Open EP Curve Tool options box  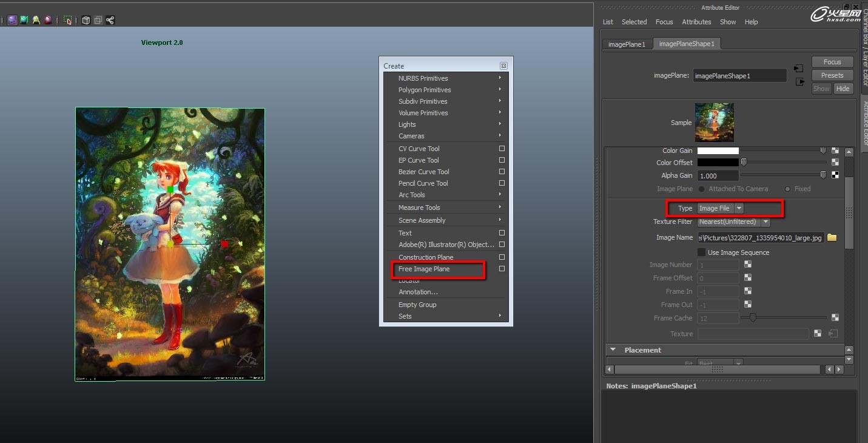coord(502,160)
